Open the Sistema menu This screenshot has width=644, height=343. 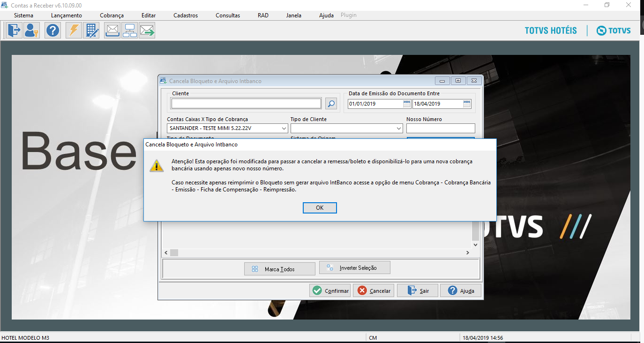(23, 15)
